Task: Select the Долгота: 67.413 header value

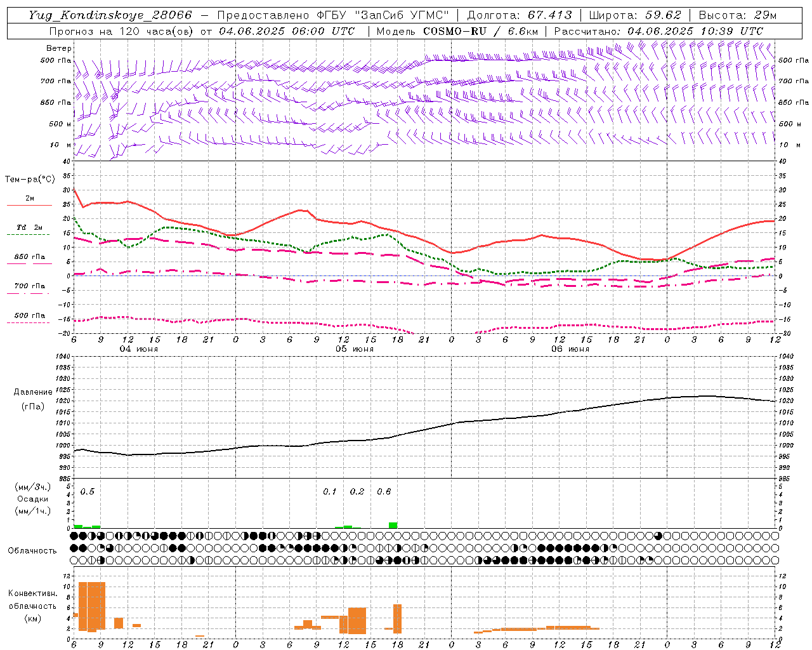Action: tap(519, 15)
